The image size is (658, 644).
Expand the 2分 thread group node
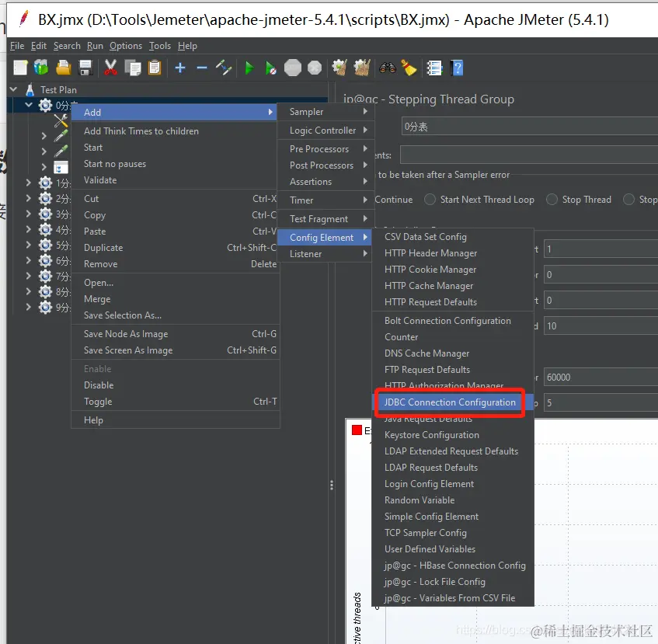pyautogui.click(x=28, y=198)
